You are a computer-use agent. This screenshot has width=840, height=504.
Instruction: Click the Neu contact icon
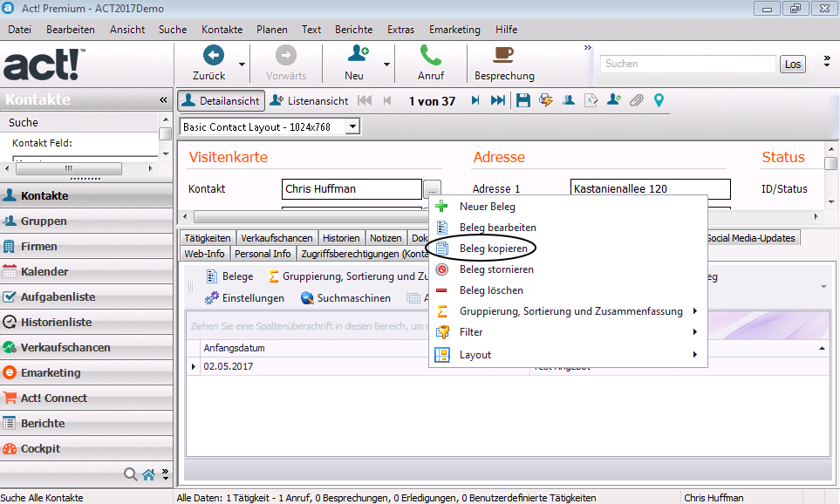click(x=358, y=54)
